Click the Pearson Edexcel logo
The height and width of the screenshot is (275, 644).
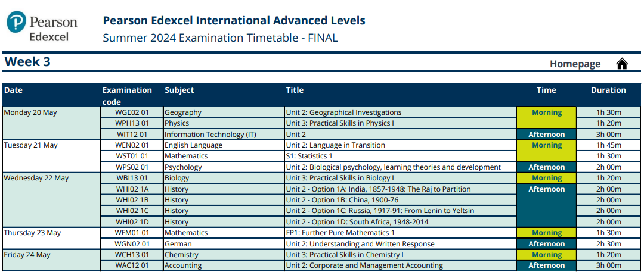coord(43,27)
